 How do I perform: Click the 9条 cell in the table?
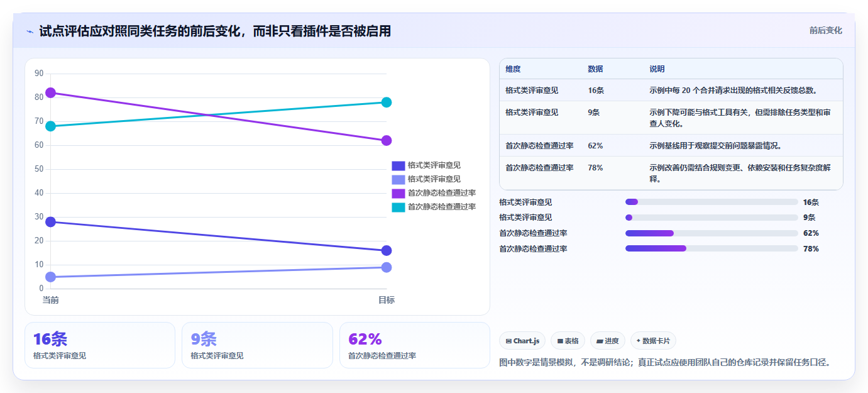(594, 113)
